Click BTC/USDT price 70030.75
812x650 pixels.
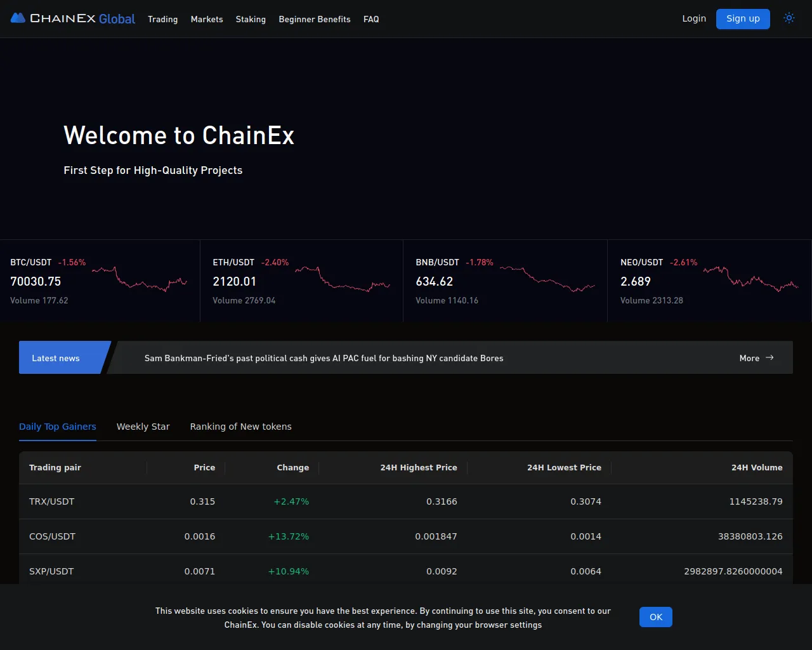(x=36, y=281)
